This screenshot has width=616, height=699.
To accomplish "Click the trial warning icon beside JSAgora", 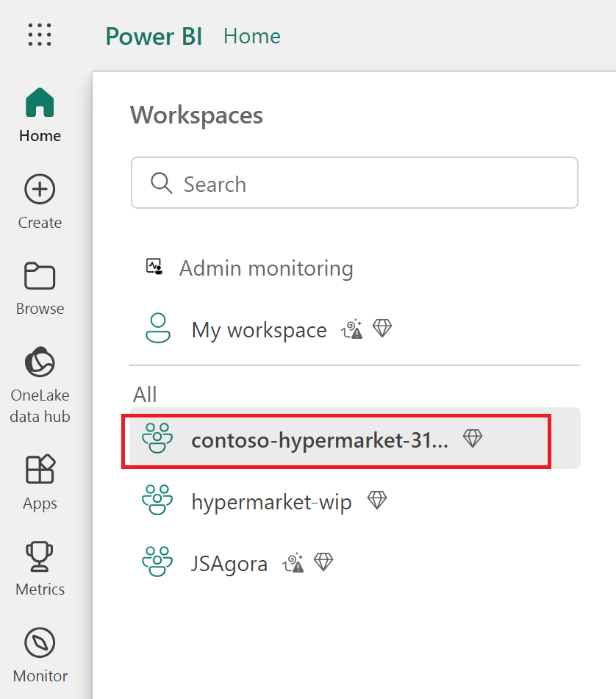I will (293, 562).
